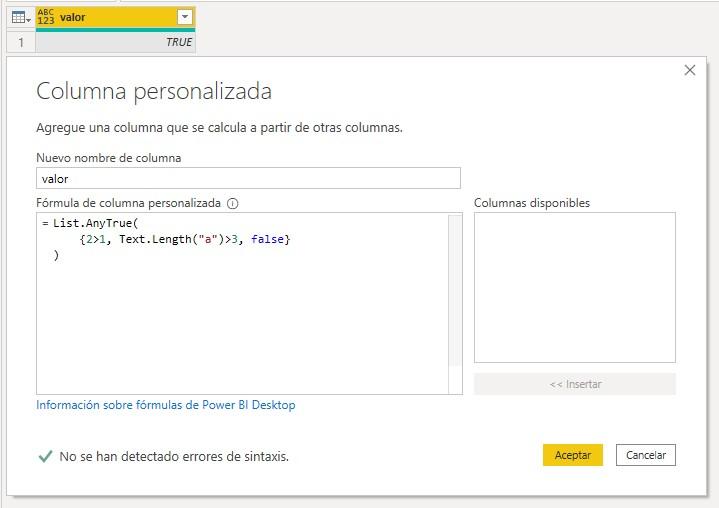Click the Aceptar button

[x=572, y=455]
